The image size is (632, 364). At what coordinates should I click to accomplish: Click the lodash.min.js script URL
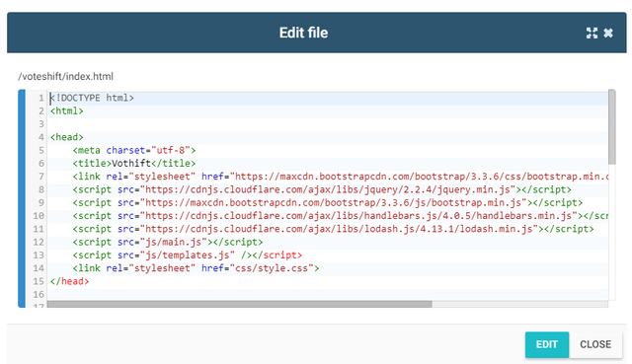pyautogui.click(x=339, y=229)
